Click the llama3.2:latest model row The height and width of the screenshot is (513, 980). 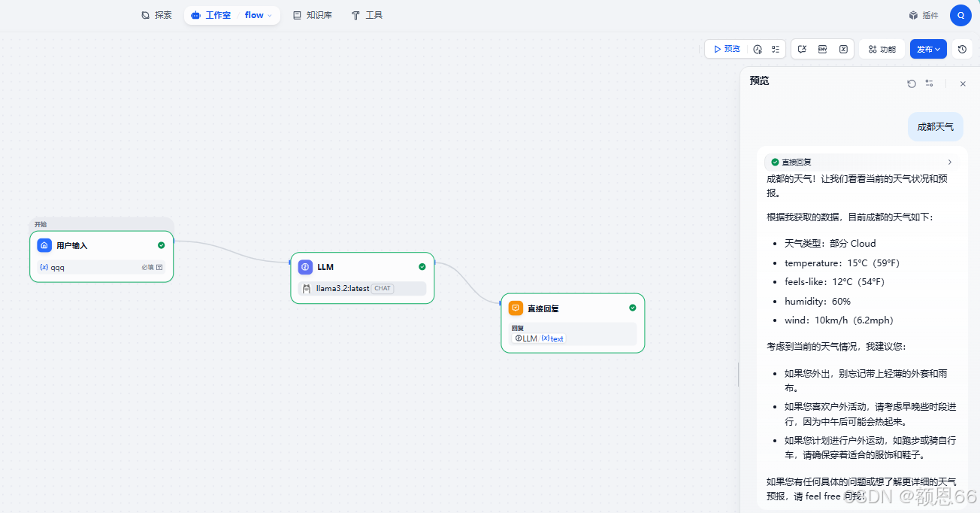(362, 288)
